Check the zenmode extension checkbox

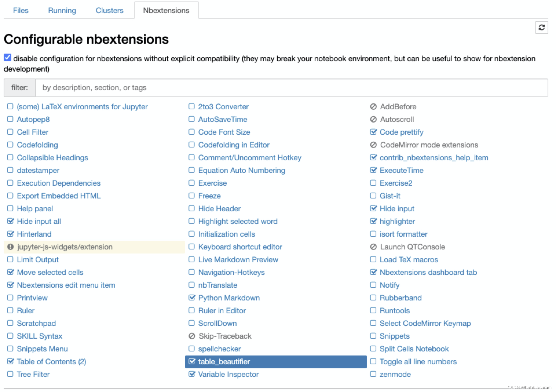(x=373, y=374)
